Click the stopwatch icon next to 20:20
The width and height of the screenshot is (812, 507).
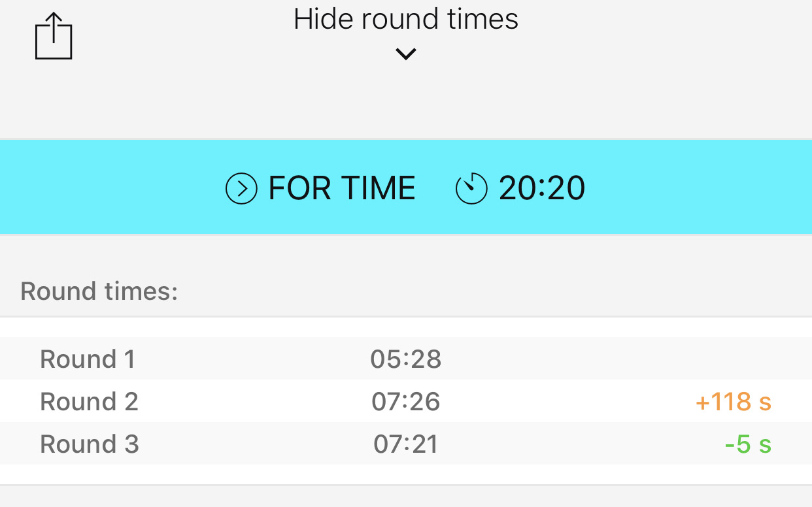click(x=471, y=189)
